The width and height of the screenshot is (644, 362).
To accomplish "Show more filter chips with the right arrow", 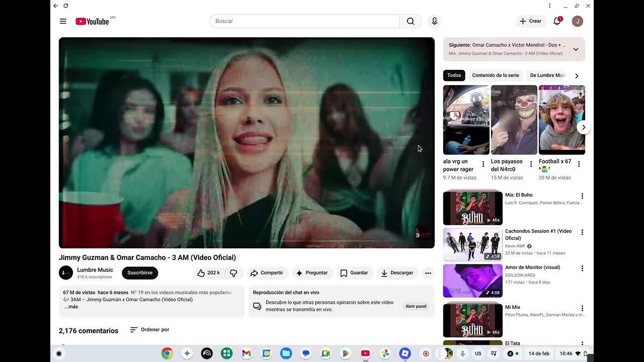I will point(577,76).
